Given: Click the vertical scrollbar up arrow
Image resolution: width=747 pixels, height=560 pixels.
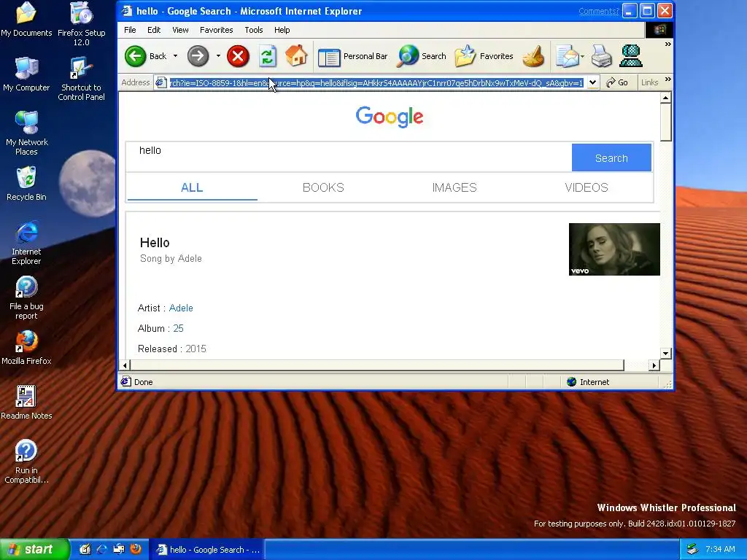Looking at the screenshot, I should coord(666,98).
